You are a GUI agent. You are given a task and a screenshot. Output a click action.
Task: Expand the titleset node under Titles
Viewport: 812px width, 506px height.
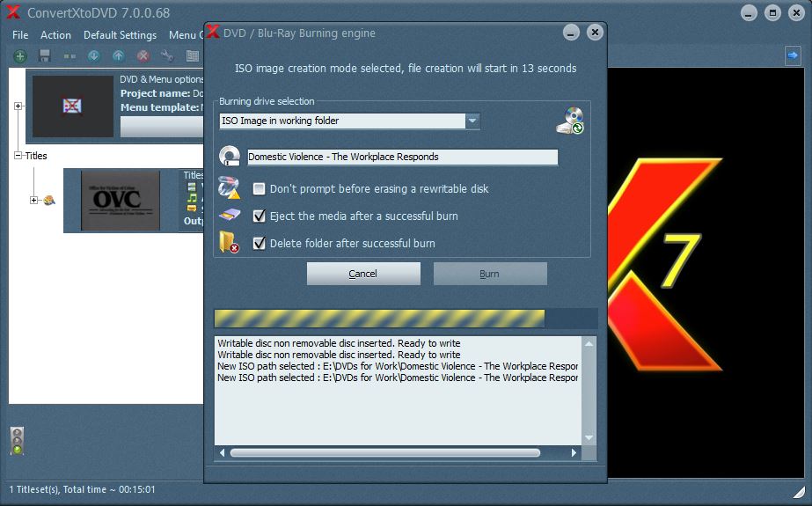33,200
